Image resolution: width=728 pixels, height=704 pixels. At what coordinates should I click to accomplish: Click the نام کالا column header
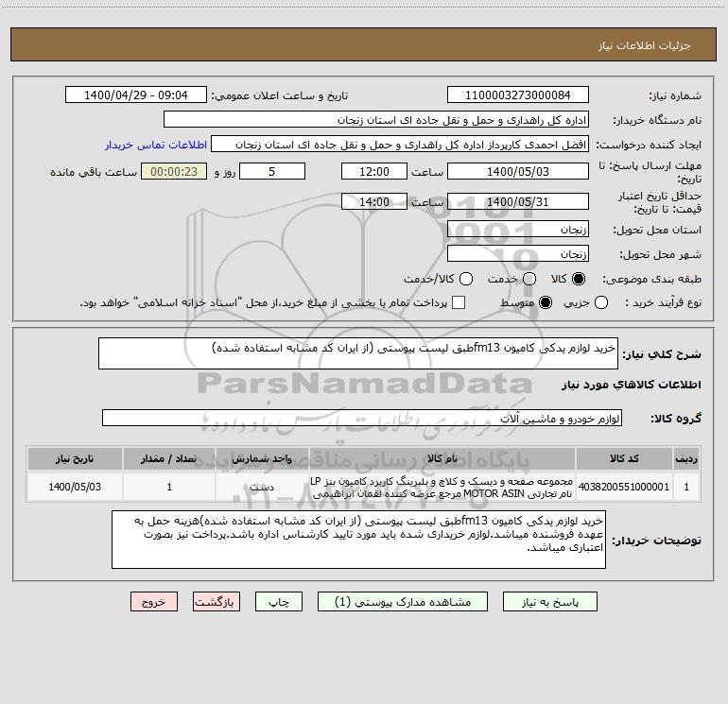pyautogui.click(x=442, y=458)
